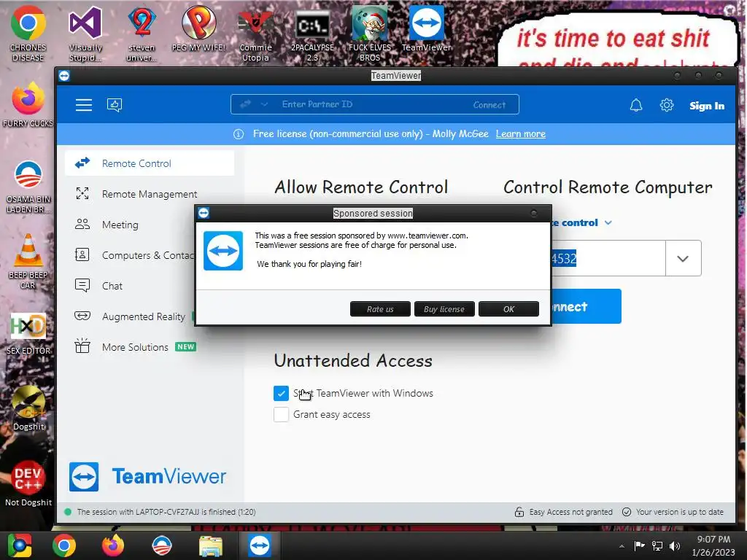This screenshot has width=747, height=560.
Task: Click "Easy Access not granted" status text
Action: (x=570, y=512)
